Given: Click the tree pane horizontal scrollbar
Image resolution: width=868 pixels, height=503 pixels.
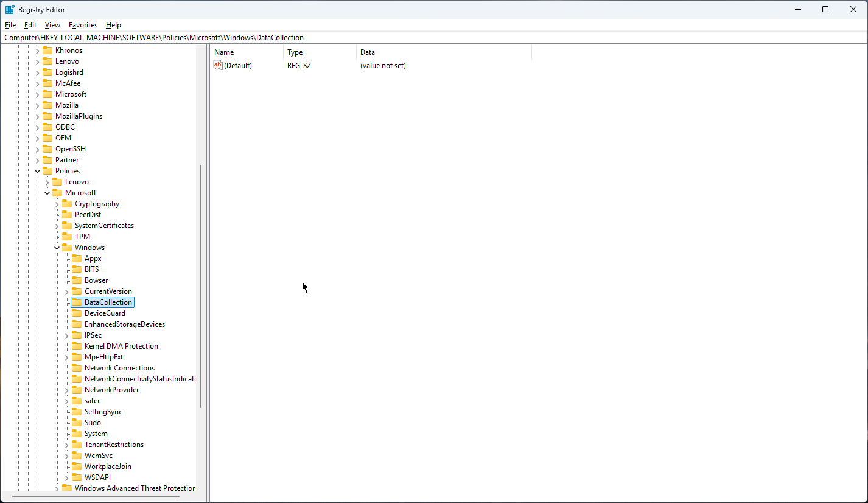Looking at the screenshot, I should coord(96,496).
